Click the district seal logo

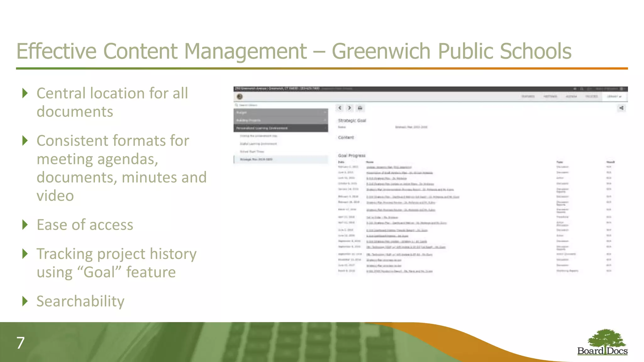click(x=240, y=97)
